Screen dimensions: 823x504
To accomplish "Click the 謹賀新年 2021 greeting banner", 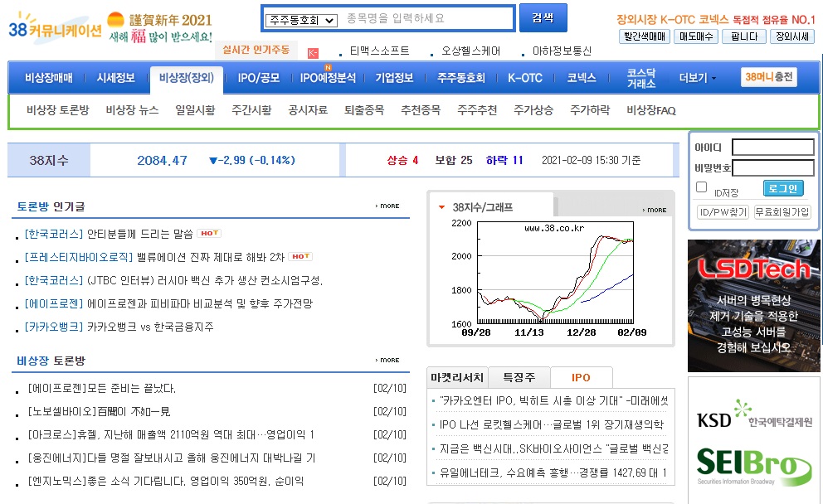I will [159, 27].
